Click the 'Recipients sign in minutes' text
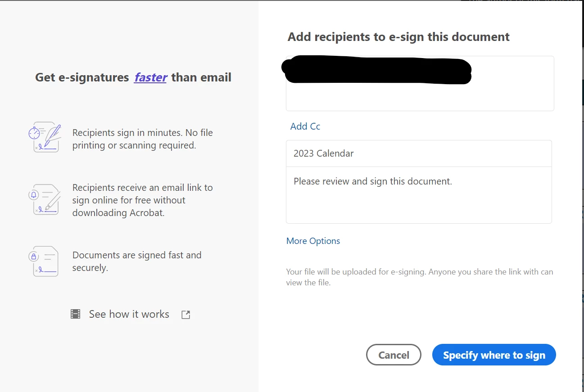This screenshot has height=392, width=584. pyautogui.click(x=143, y=139)
